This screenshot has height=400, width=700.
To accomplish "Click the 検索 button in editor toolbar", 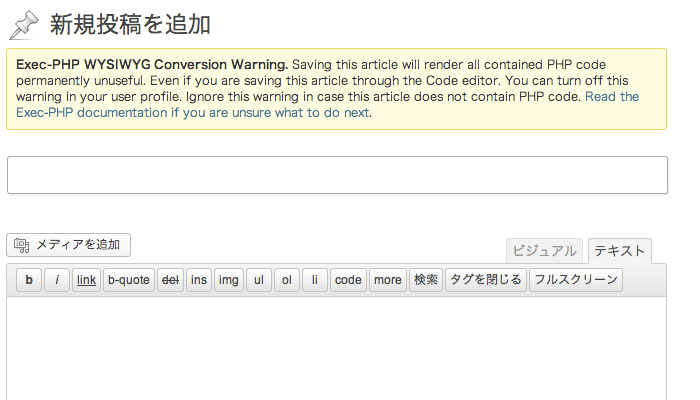I will (x=425, y=280).
